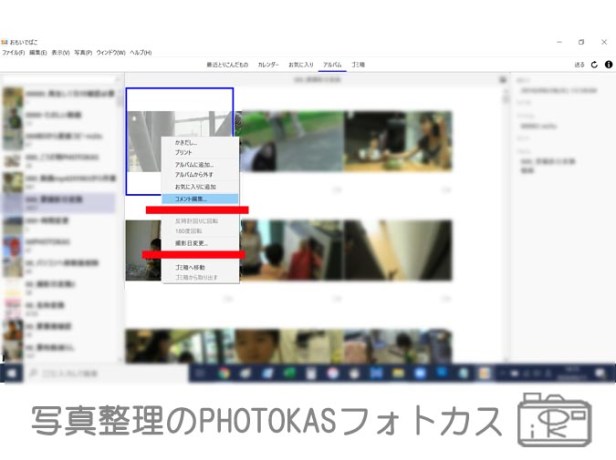The height and width of the screenshot is (460, 616).
Task: Open the 表示(V) menu
Action: [x=61, y=52]
